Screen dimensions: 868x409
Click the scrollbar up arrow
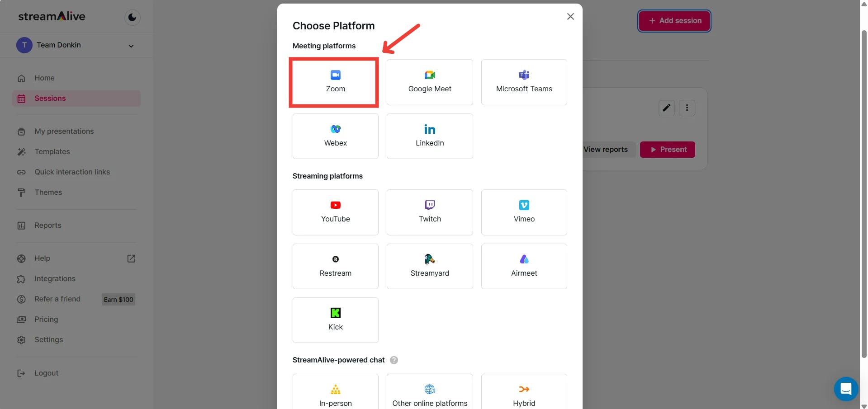[864, 4]
